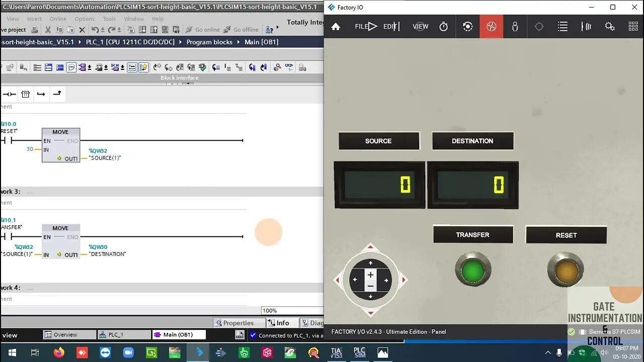Open the PLC_1 editor tab
Screen dimensions: 644x362
pos(124,334)
